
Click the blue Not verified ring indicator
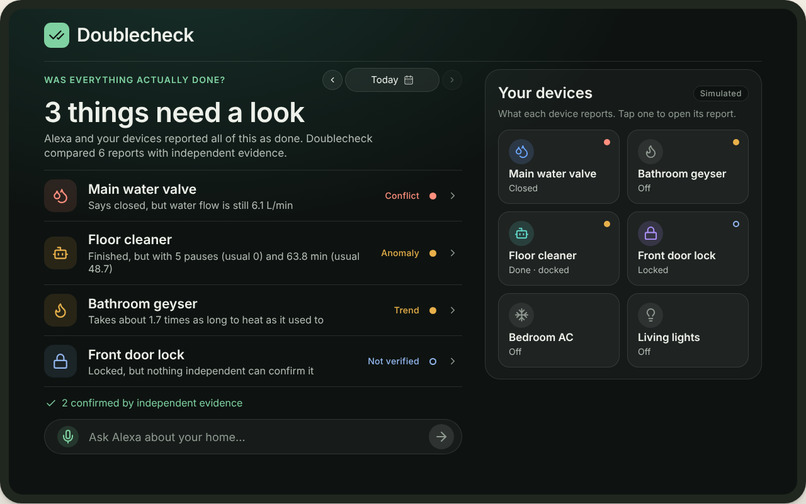point(433,361)
